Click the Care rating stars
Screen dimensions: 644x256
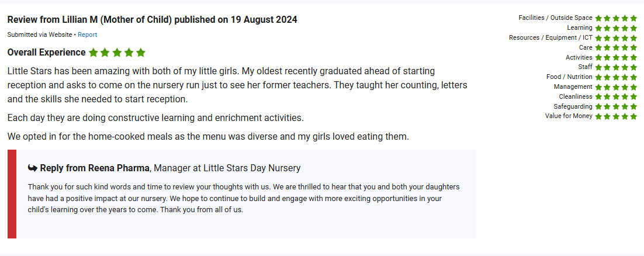click(616, 48)
